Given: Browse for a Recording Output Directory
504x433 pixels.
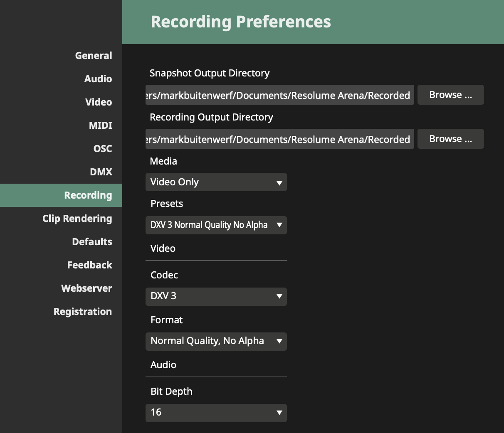Looking at the screenshot, I should tap(450, 139).
